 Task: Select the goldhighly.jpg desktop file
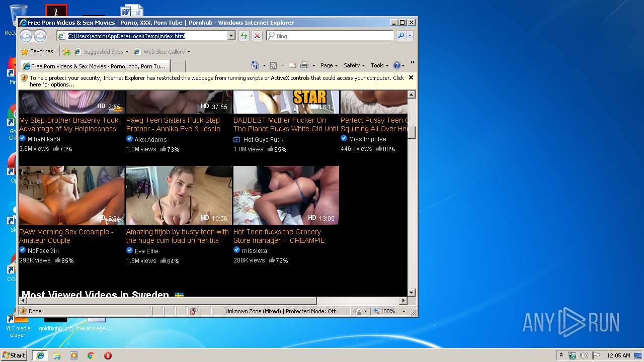pos(56,324)
